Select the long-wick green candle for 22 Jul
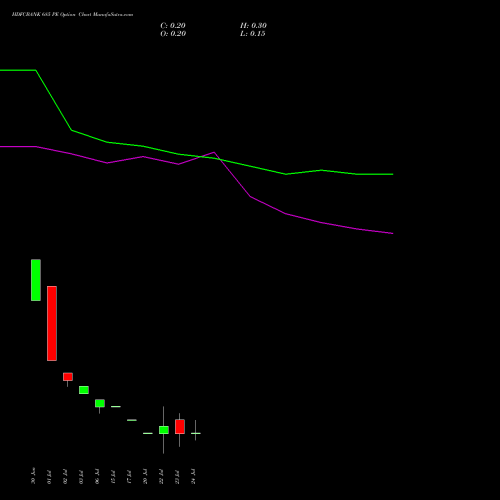Image resolution: width=500 pixels, height=500 pixels. pyautogui.click(x=164, y=430)
